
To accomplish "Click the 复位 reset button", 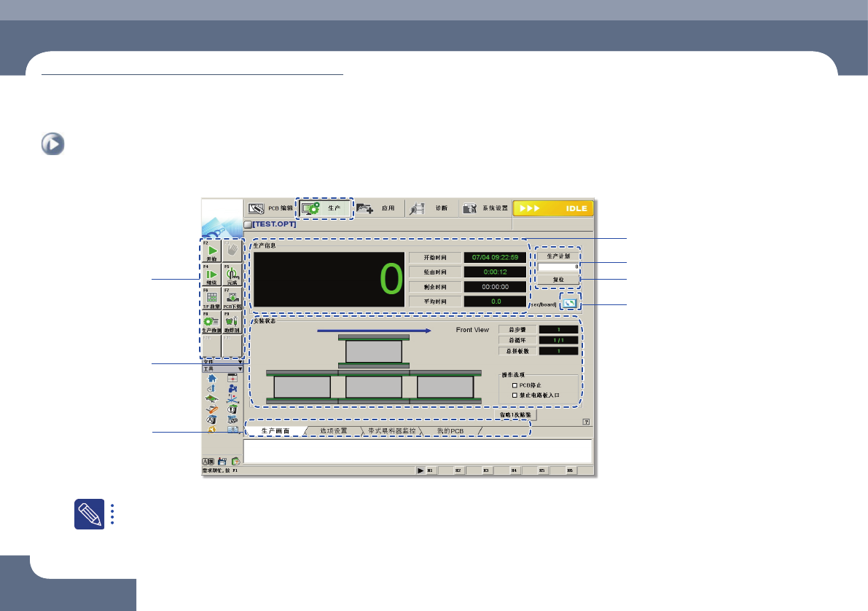I will click(558, 279).
